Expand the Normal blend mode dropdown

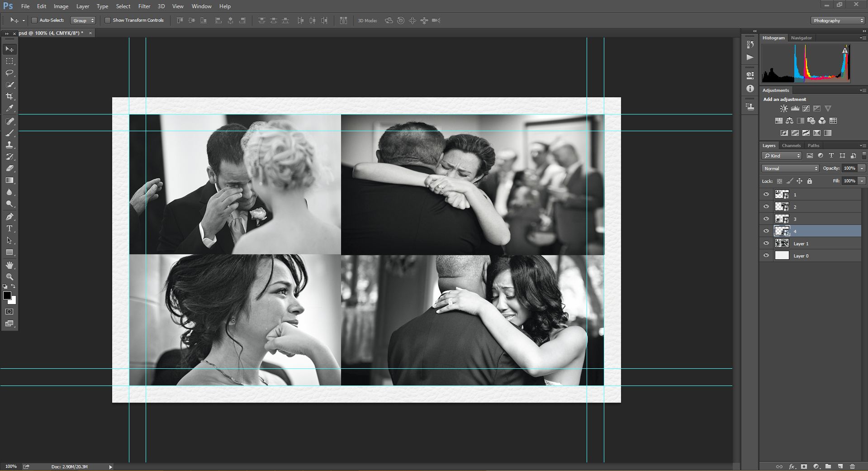pyautogui.click(x=790, y=168)
